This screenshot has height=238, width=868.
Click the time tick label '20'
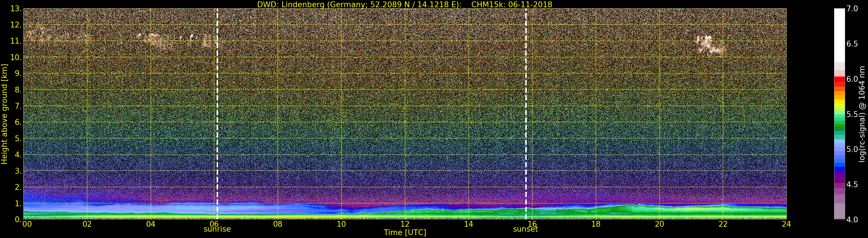[x=659, y=224]
